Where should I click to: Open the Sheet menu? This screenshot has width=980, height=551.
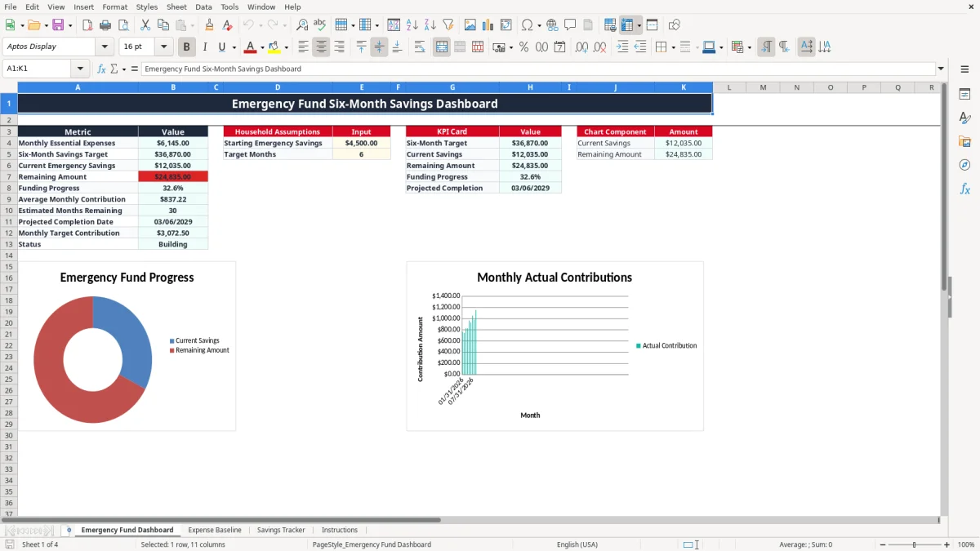click(176, 7)
